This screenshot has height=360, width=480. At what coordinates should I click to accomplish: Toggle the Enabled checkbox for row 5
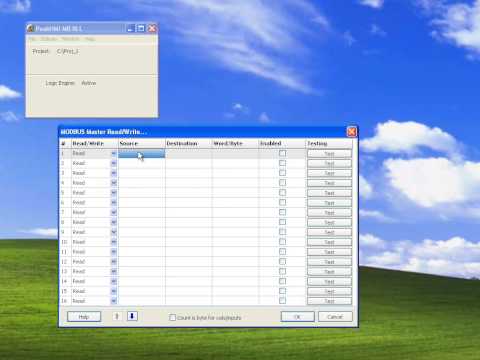282,193
